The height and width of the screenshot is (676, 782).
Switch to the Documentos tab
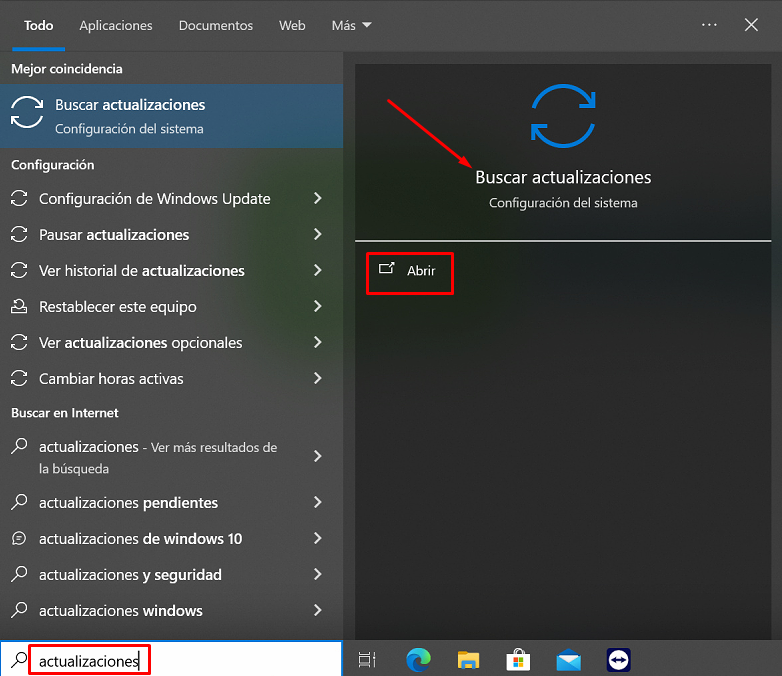coord(216,25)
